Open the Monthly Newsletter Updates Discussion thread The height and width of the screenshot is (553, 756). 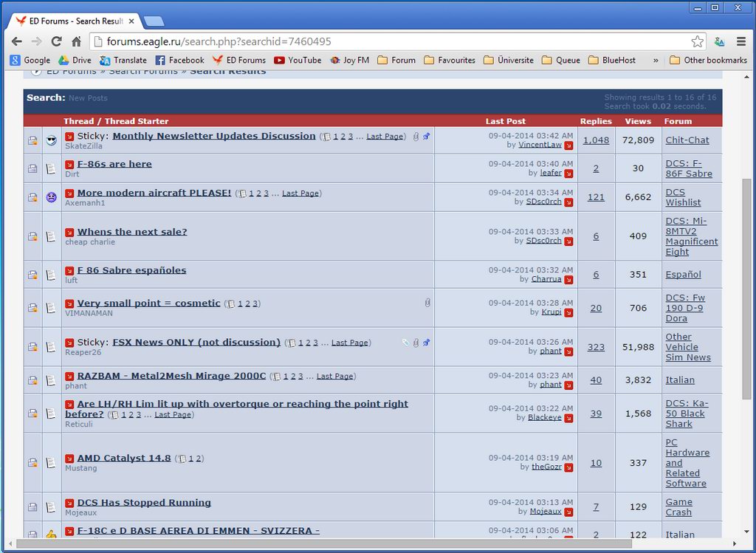214,136
